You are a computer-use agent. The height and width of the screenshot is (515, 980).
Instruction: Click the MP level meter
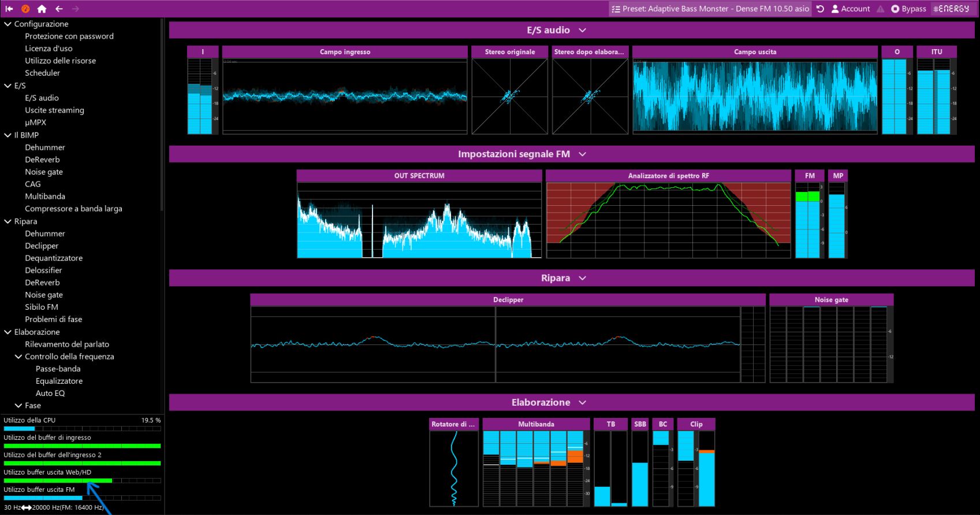click(x=838, y=220)
